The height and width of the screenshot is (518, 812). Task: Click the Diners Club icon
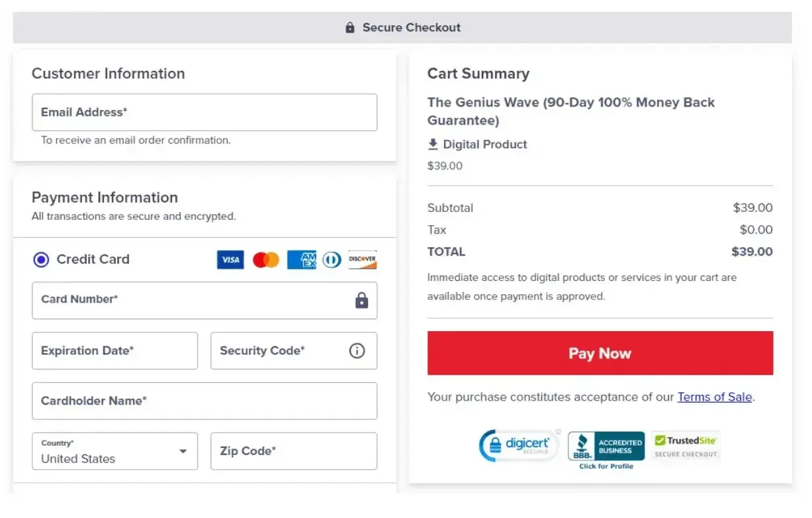coord(332,260)
